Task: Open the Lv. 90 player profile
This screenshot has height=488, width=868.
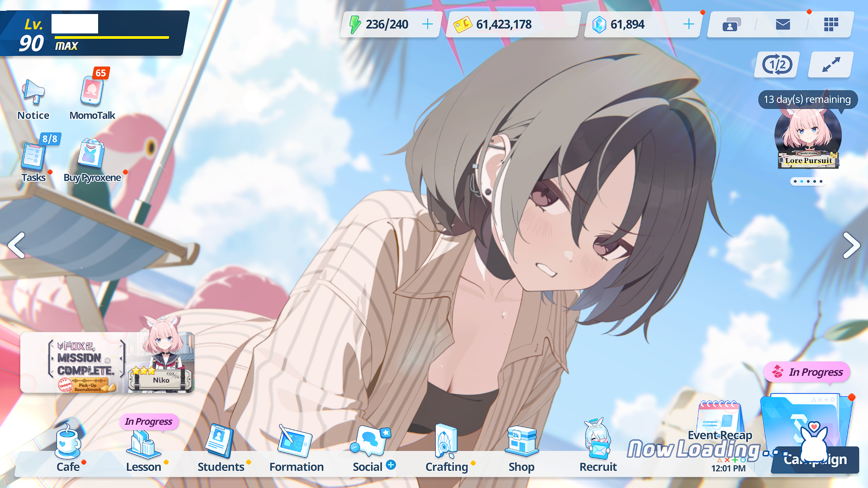Action: click(x=94, y=33)
